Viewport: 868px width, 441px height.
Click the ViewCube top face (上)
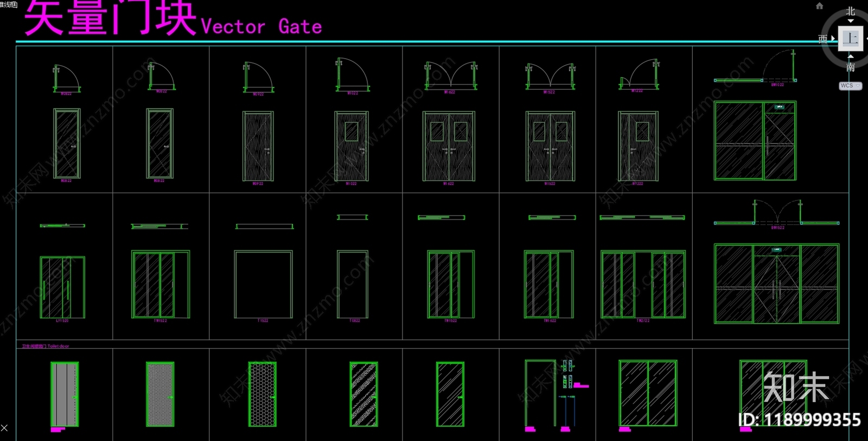pyautogui.click(x=850, y=39)
